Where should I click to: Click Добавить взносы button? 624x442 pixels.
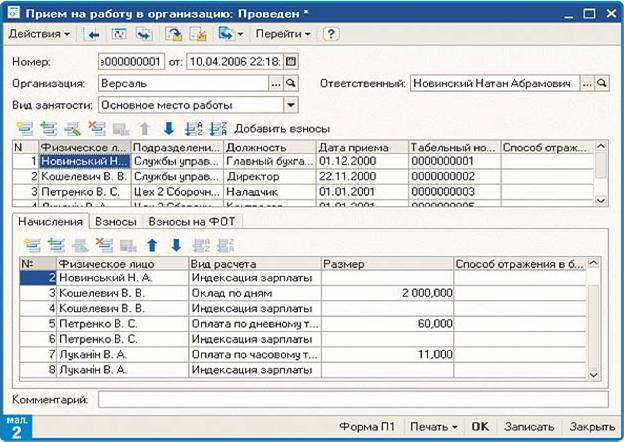pos(282,129)
